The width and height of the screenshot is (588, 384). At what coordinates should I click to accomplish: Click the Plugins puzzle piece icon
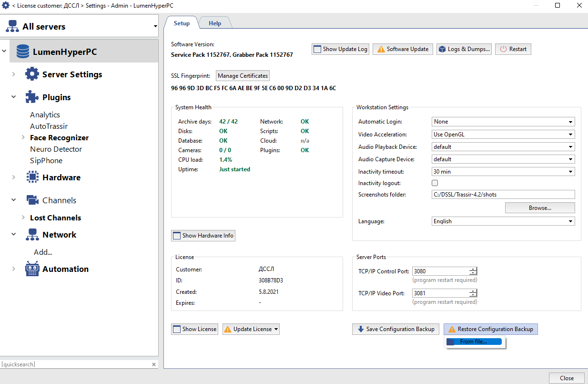[x=32, y=97]
